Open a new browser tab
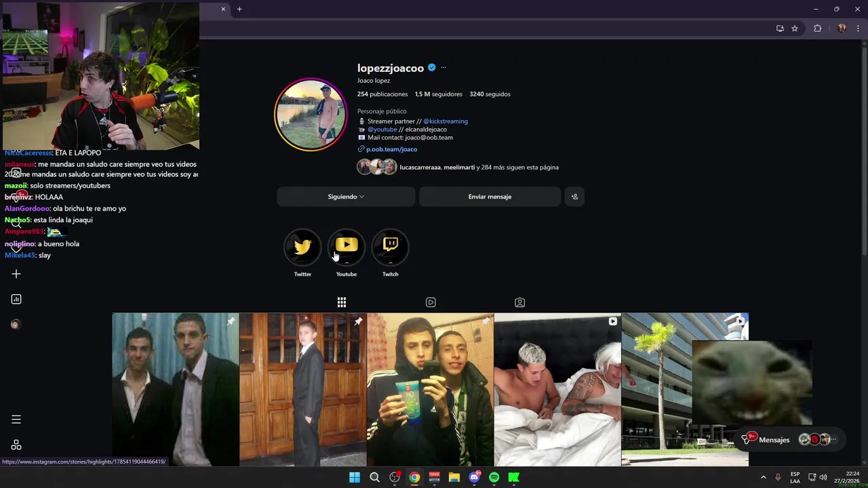 tap(239, 9)
